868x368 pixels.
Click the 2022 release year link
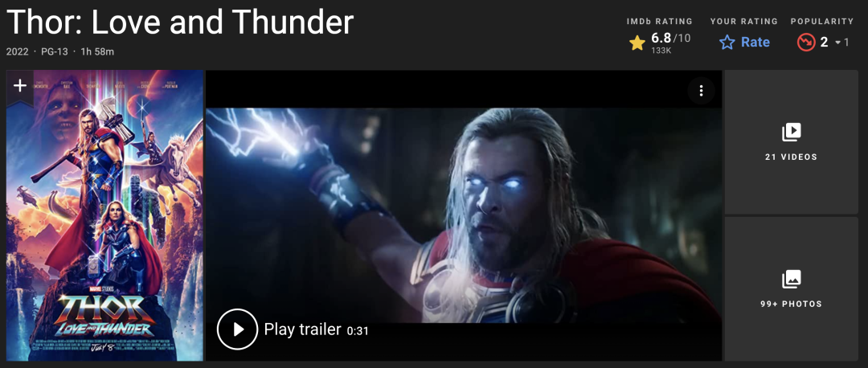click(x=17, y=52)
